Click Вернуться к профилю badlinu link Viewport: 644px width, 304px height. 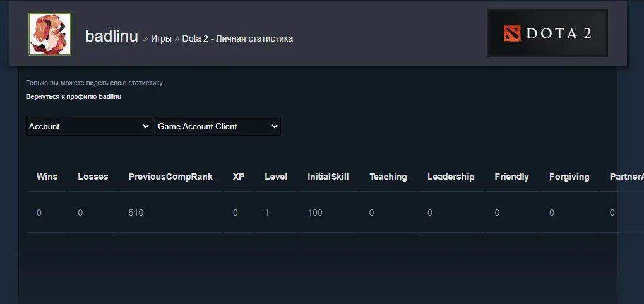73,97
